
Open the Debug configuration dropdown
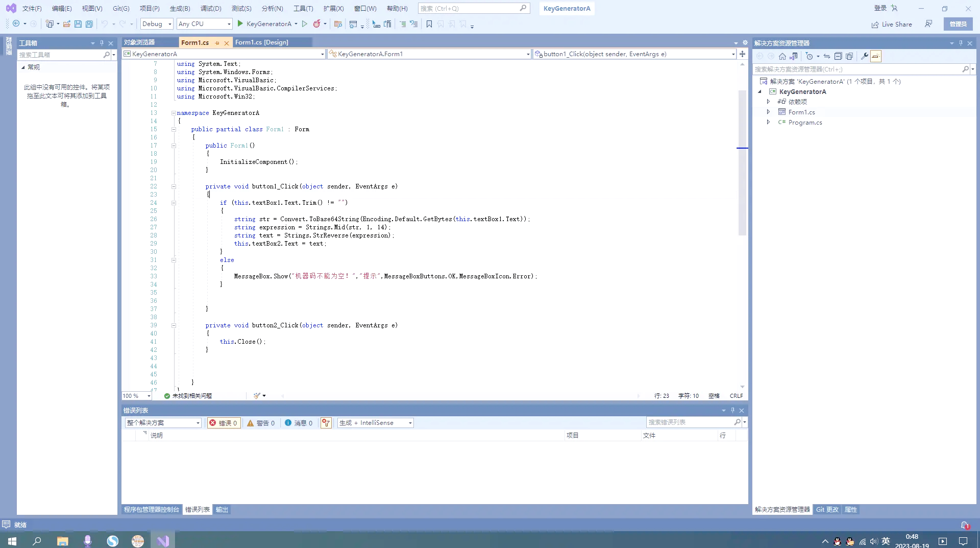point(157,24)
